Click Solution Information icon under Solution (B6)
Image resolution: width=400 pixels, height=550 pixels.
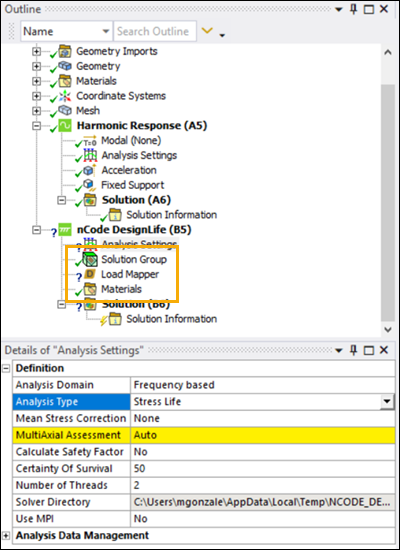pos(115,319)
